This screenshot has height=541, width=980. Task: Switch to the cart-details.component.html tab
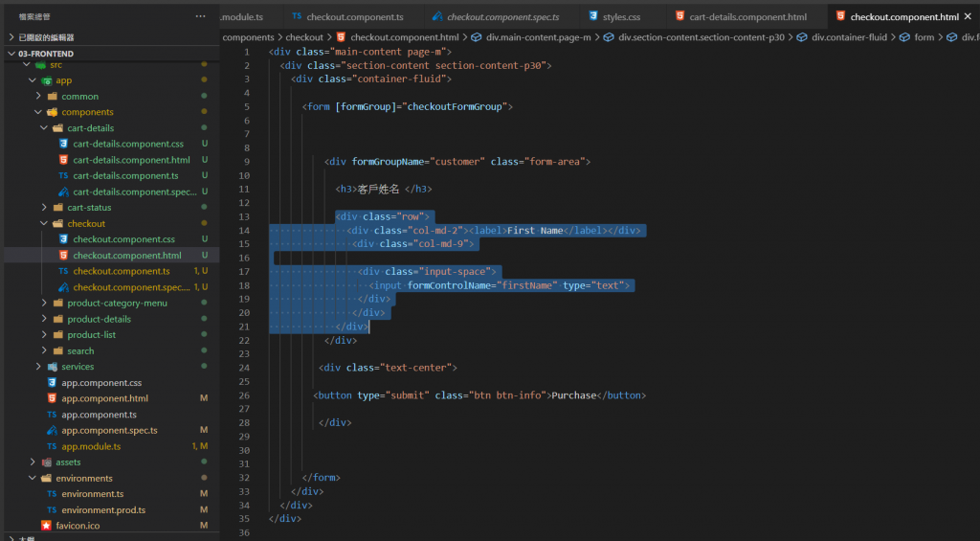tap(742, 17)
